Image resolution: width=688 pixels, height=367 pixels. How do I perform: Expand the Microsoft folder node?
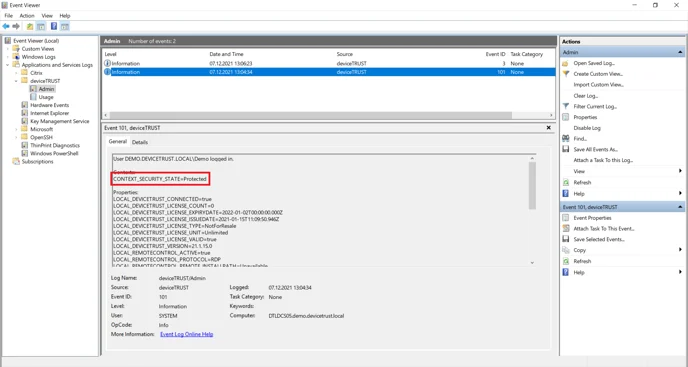[16, 129]
